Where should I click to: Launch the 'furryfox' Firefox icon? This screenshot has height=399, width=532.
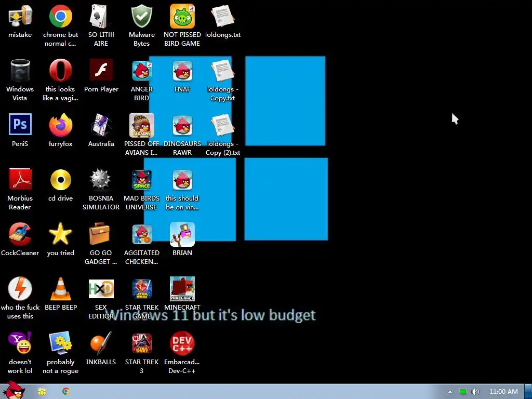pos(60,125)
